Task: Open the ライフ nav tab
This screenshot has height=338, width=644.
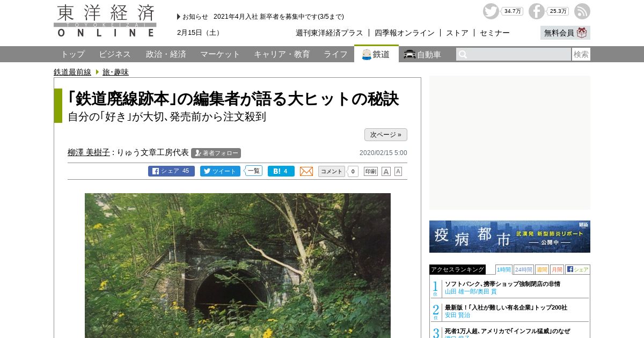Action: (x=335, y=54)
